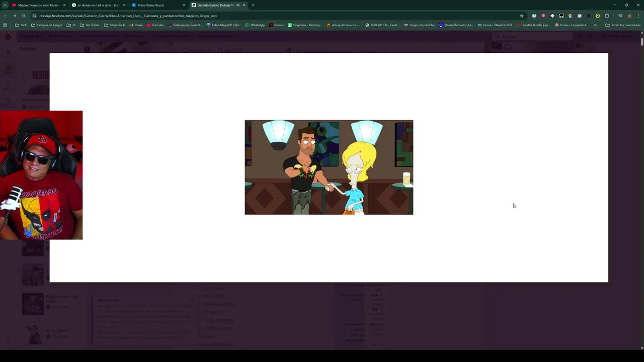Open the Juegos disponibles bookmark
644x362 pixels.
click(419, 25)
